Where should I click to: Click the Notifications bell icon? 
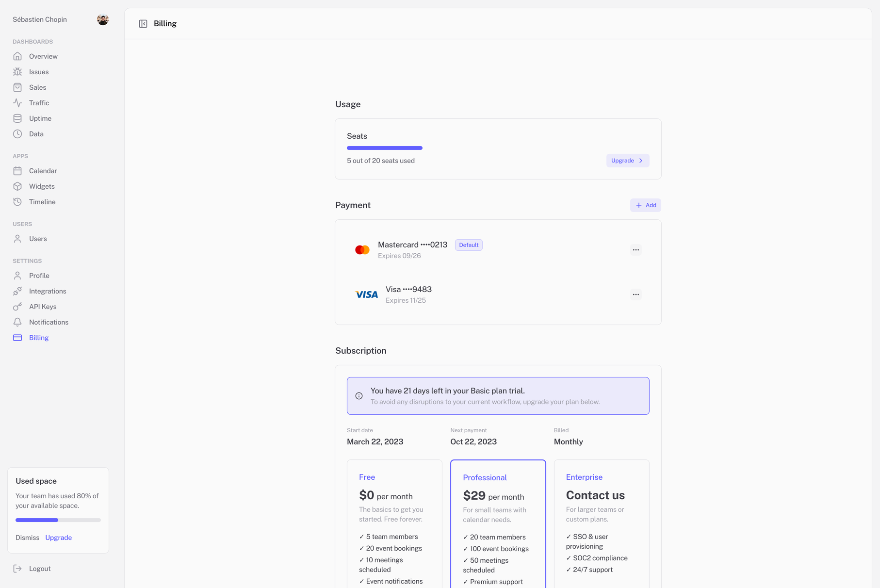17,322
